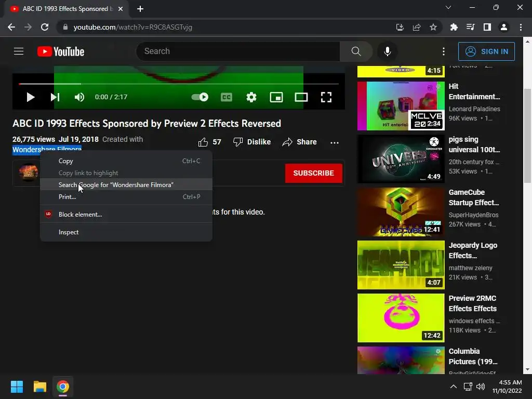Open Chrome profile icon
Screen dimensions: 532x399
(504, 27)
